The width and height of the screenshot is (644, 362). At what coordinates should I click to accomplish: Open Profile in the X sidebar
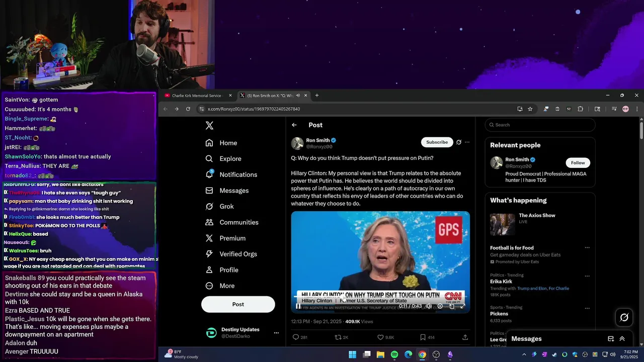point(222,270)
